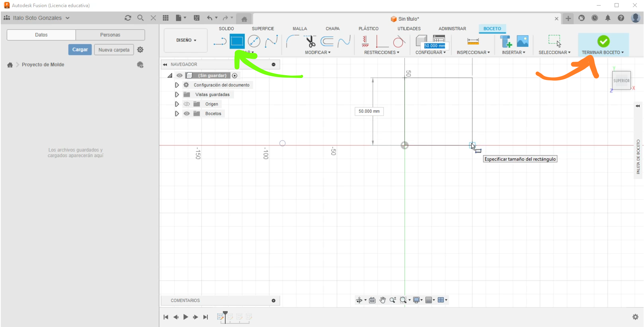Expand Configuración del documento node

click(177, 85)
